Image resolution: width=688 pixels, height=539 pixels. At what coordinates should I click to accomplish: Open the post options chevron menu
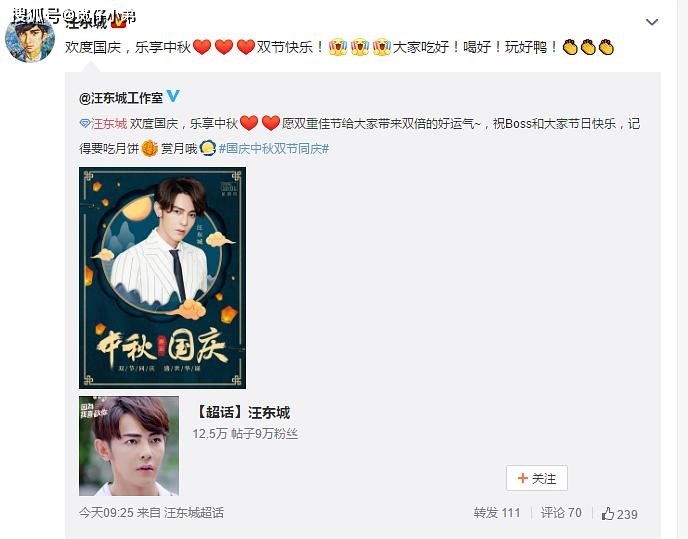(652, 22)
